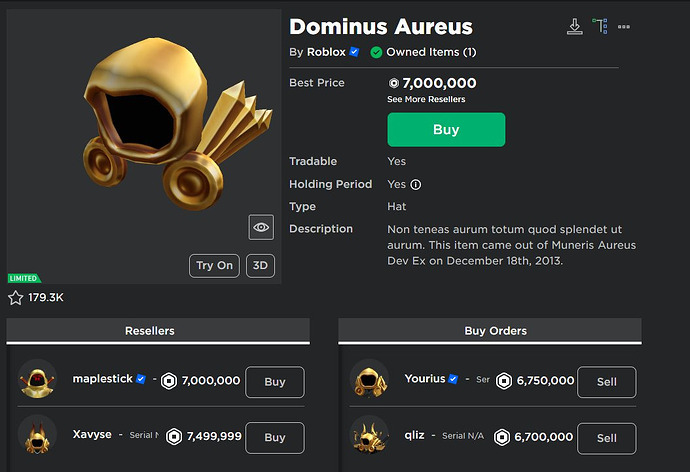Open the Roblox creator link
The height and width of the screenshot is (472, 690).
[x=324, y=52]
